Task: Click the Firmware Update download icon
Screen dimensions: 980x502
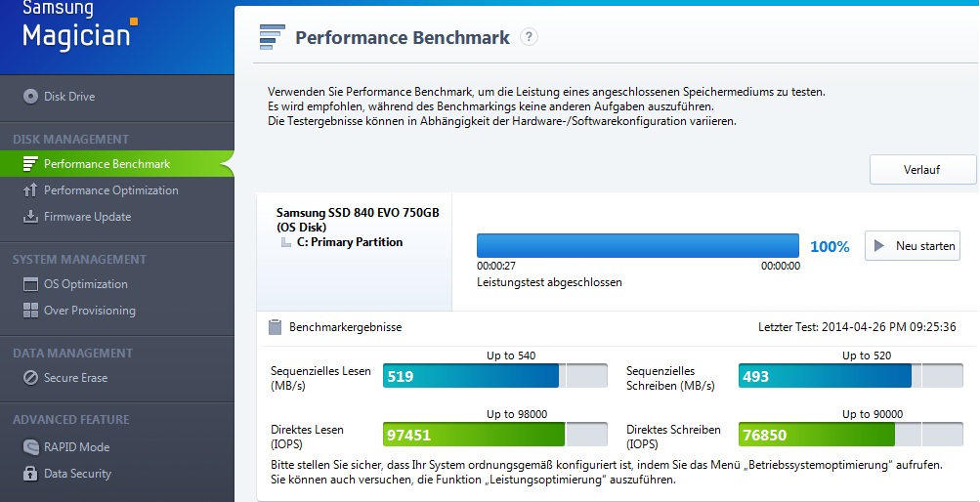Action: (x=30, y=217)
